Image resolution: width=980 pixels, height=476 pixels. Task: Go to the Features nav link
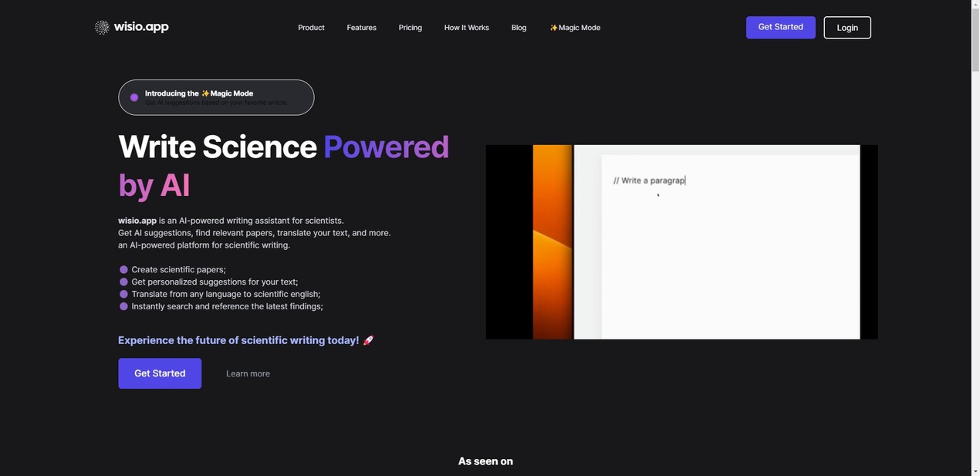coord(361,28)
